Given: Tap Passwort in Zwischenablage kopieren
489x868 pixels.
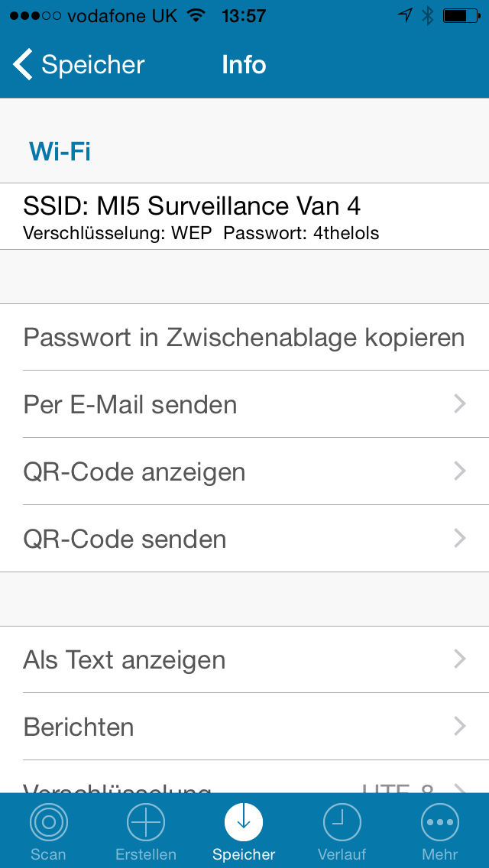Looking at the screenshot, I should click(244, 337).
